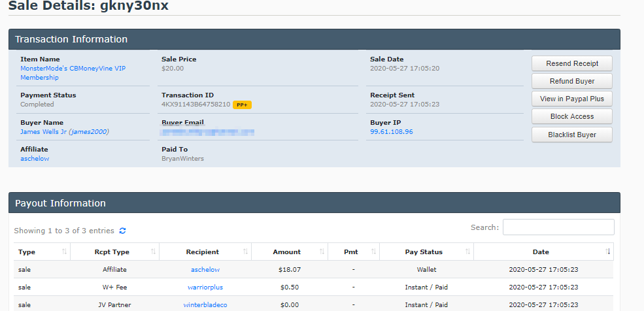Click the yellow PP+ badge
The height and width of the screenshot is (311, 644).
pos(242,105)
